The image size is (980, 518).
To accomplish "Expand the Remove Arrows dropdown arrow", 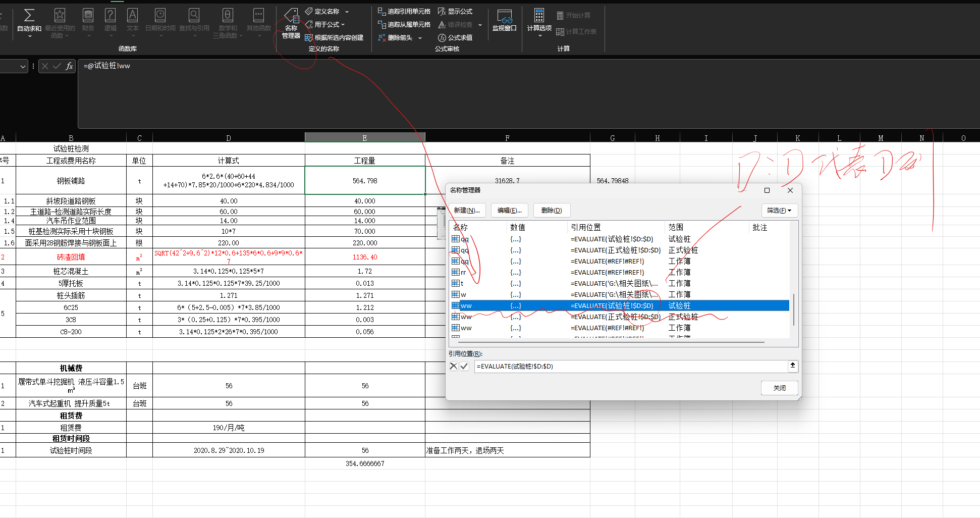I will tap(420, 38).
